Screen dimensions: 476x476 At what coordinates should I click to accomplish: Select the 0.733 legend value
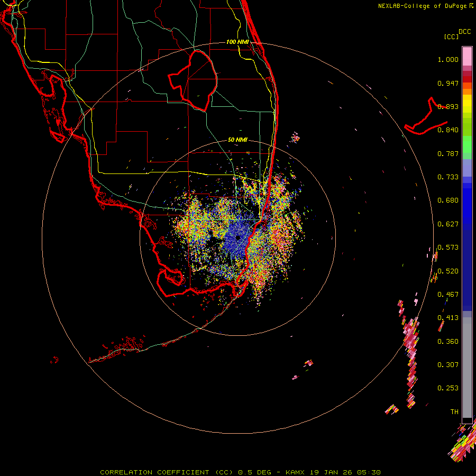[x=448, y=177]
